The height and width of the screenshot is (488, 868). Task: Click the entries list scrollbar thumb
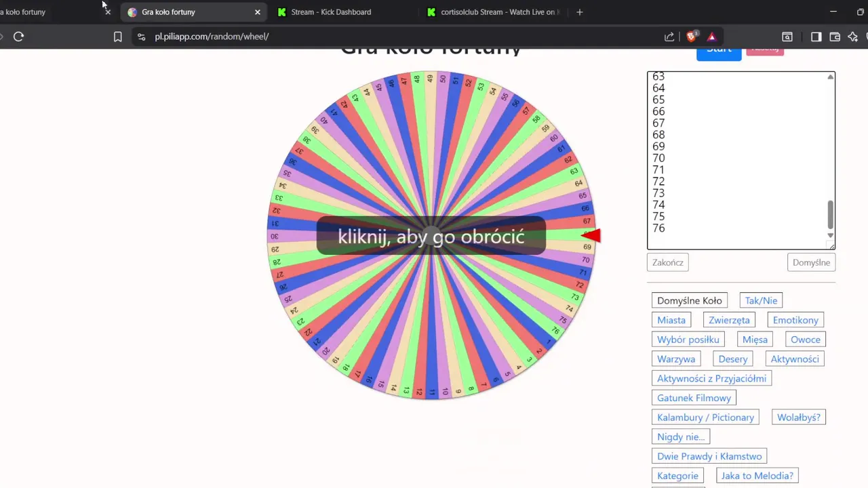(x=830, y=215)
